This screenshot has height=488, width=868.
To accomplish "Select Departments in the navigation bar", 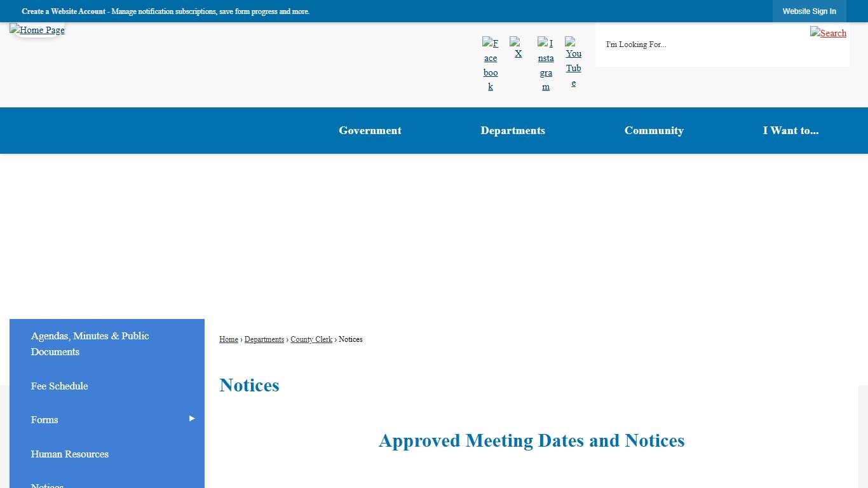I will [513, 130].
